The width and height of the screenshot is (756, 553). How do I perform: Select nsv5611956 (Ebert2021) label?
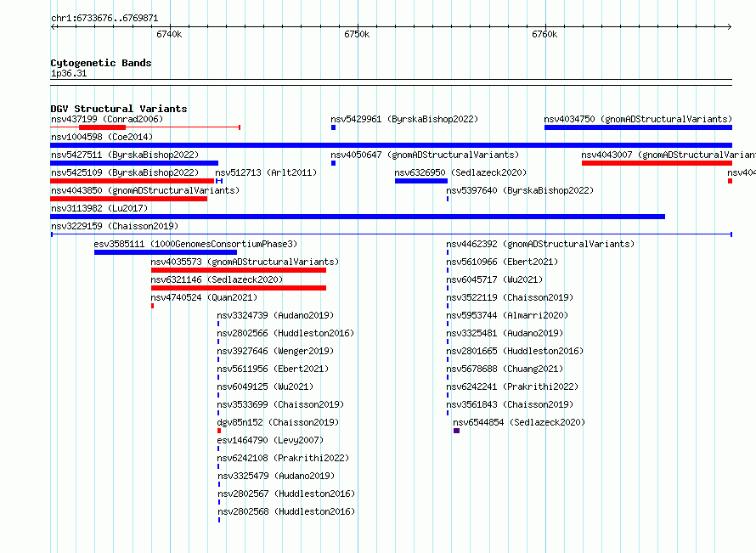[x=273, y=369]
